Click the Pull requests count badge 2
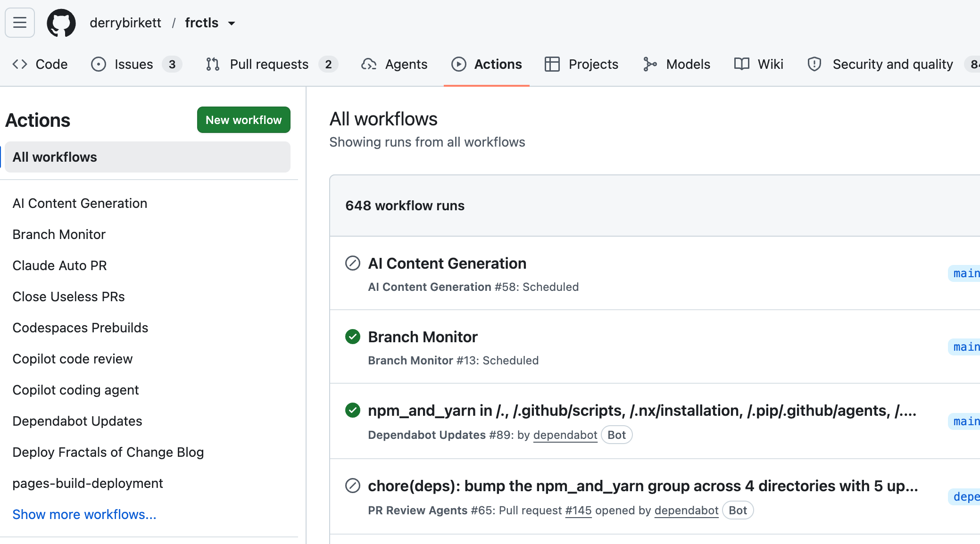 coord(328,64)
